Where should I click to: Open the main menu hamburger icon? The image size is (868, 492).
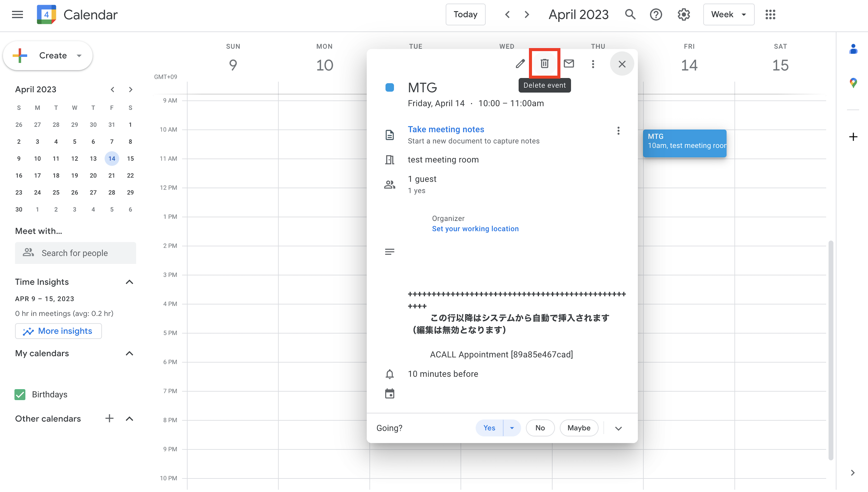(x=17, y=14)
